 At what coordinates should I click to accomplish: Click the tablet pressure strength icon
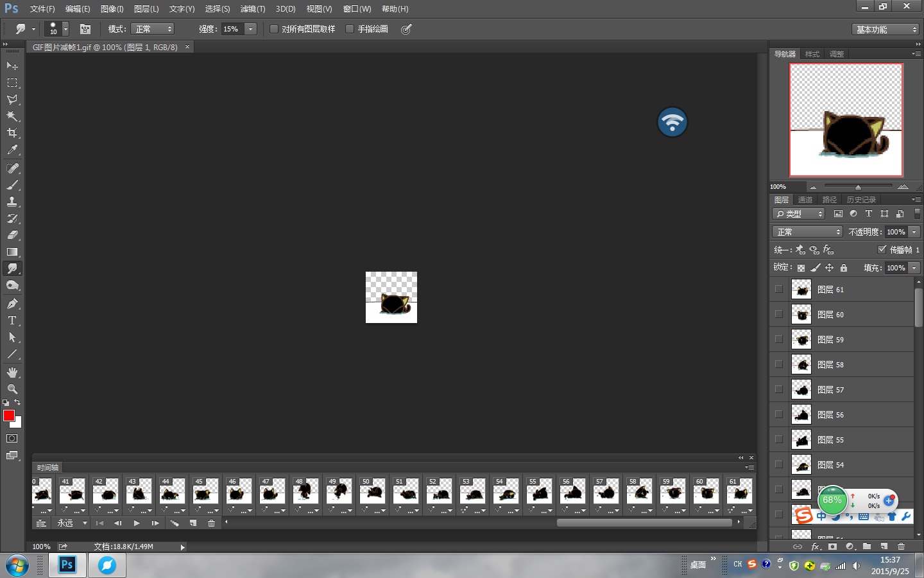coord(406,29)
